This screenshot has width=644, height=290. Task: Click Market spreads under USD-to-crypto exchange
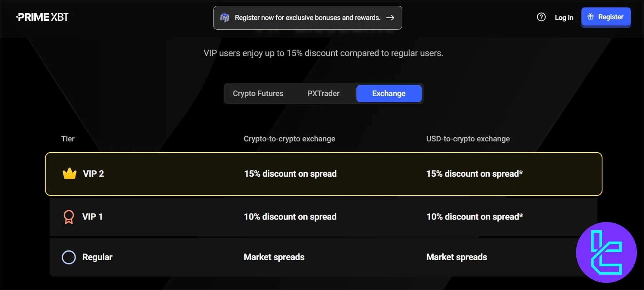[457, 257]
